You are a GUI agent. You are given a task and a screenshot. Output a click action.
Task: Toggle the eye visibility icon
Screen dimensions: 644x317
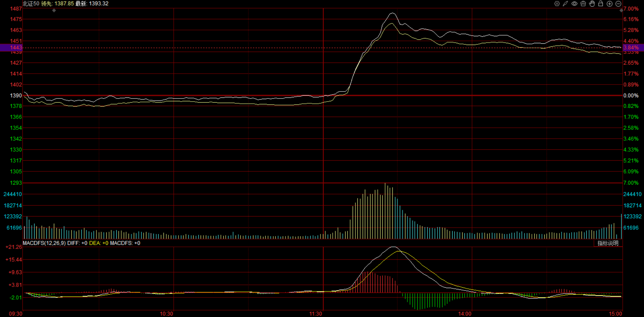[x=574, y=4]
